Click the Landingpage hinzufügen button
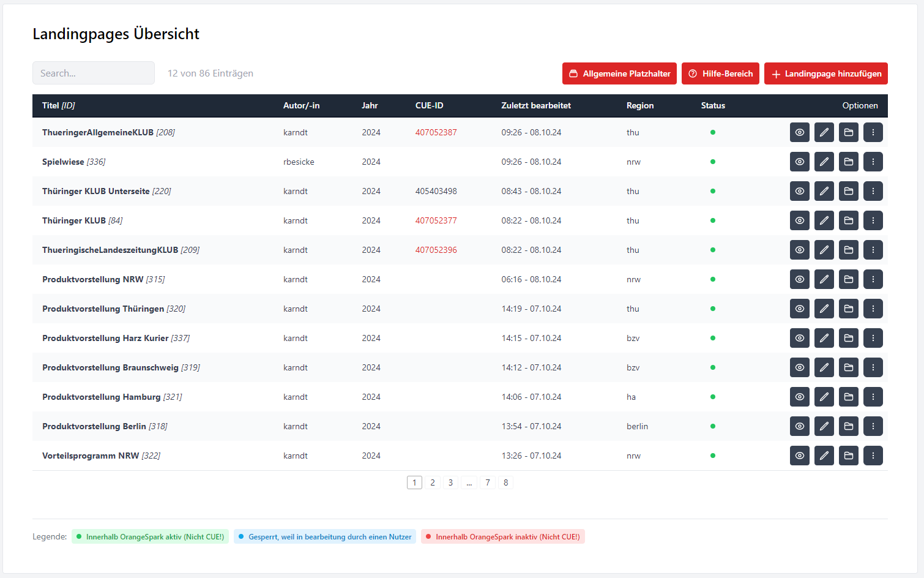 tap(825, 73)
